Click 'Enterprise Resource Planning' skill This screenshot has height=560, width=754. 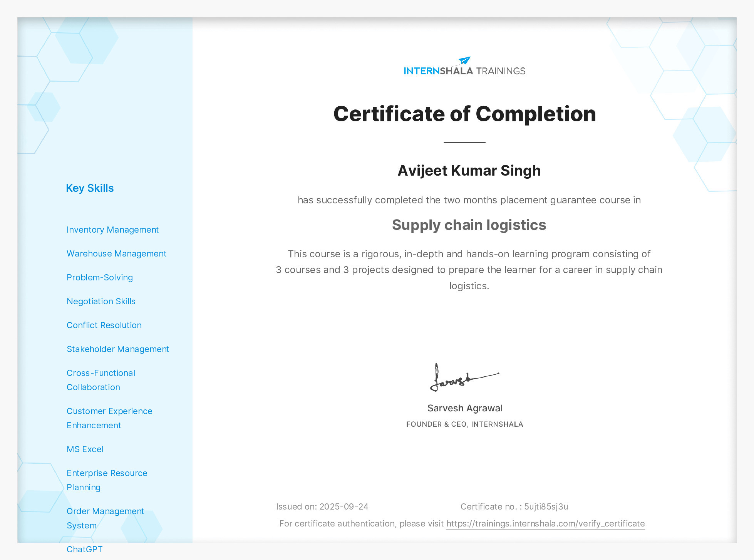click(x=107, y=480)
